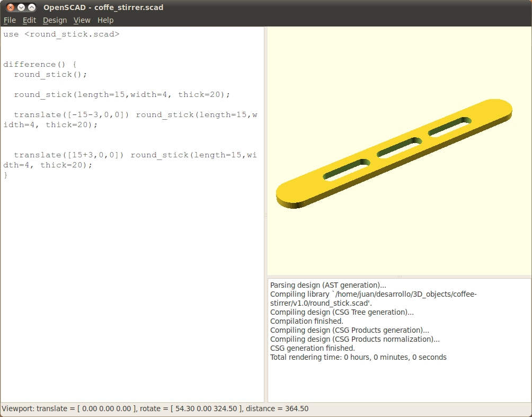Minimize the OpenSCAD window

click(x=21, y=7)
